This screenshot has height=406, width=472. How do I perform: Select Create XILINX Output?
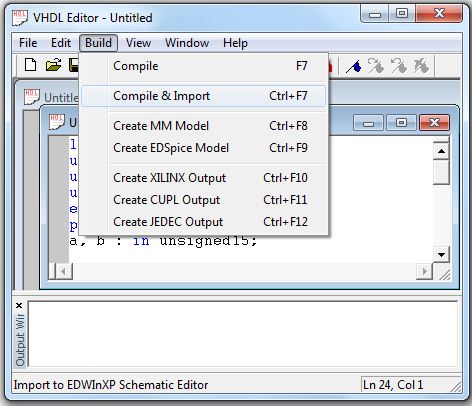coord(203,178)
